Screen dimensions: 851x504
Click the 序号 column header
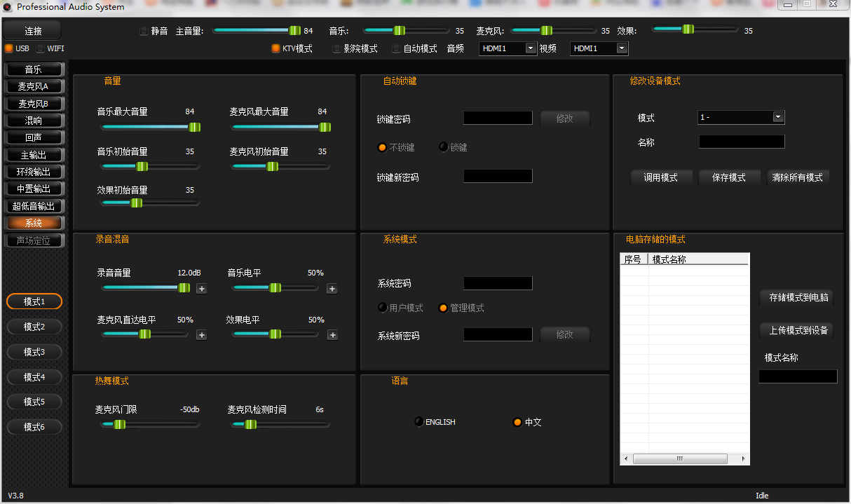click(634, 259)
